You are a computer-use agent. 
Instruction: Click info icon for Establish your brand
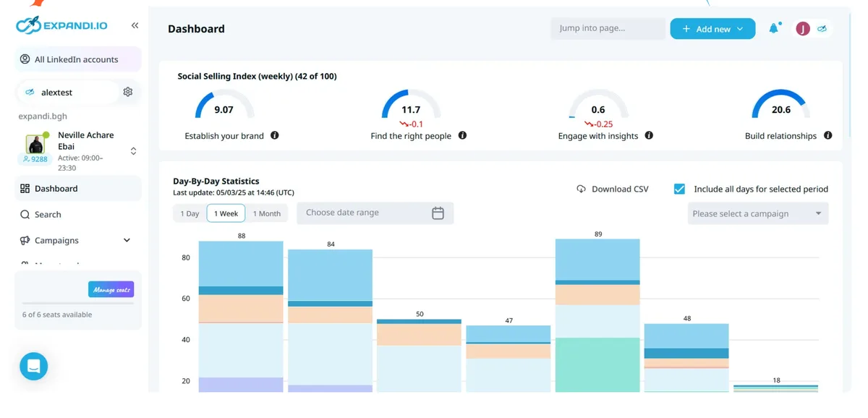(275, 135)
